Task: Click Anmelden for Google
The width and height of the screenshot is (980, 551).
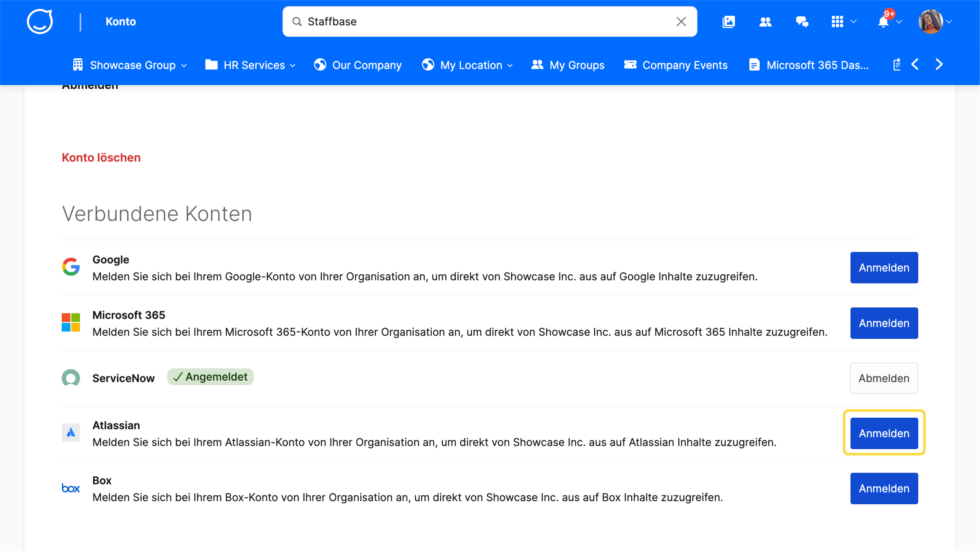Action: pos(884,268)
